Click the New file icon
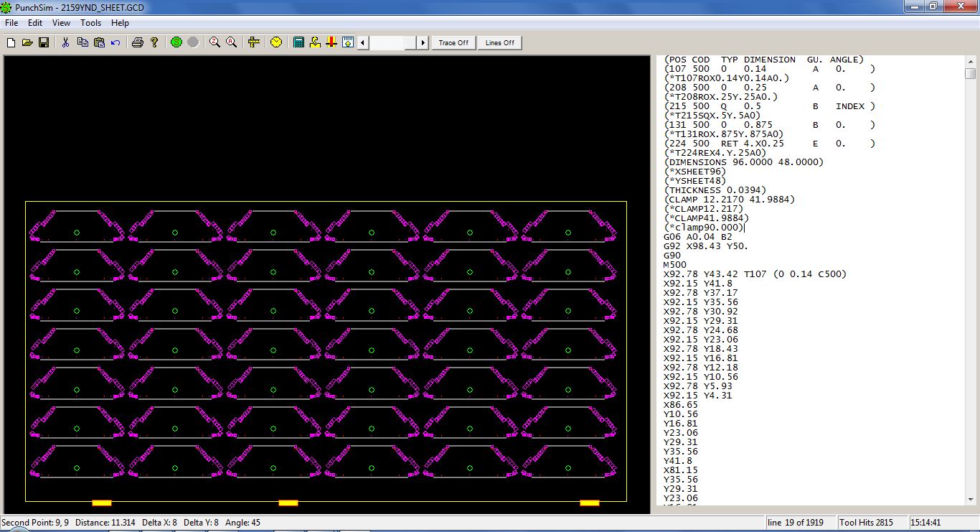Image resolution: width=980 pixels, height=532 pixels. tap(11, 43)
